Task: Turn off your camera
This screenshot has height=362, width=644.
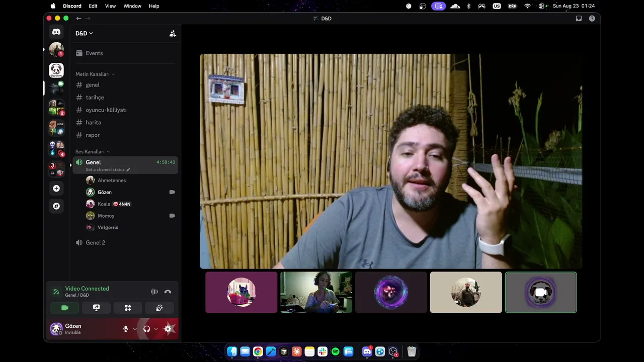Action: tap(64, 308)
